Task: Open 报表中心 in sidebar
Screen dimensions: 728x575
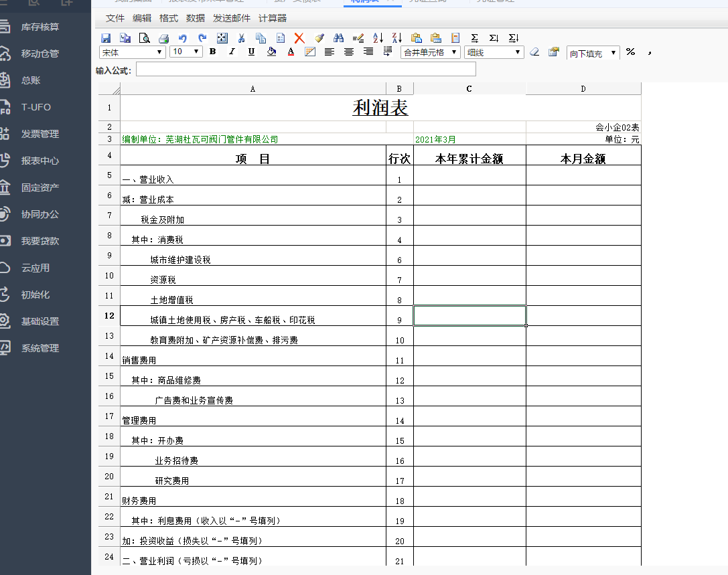Action: (x=40, y=161)
